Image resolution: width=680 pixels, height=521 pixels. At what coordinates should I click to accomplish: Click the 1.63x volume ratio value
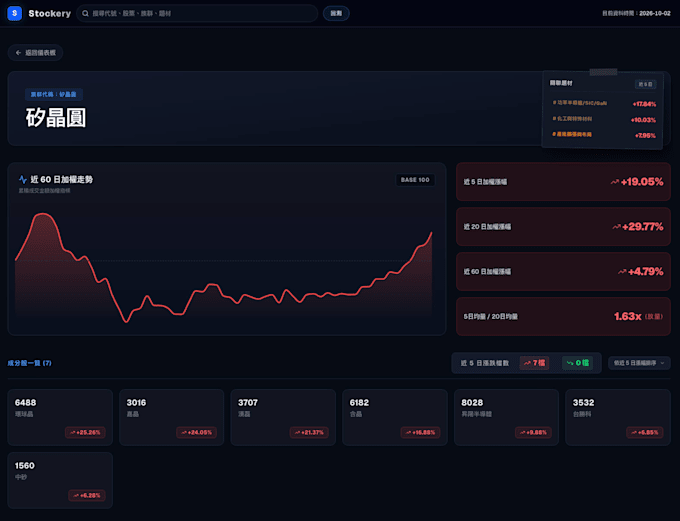628,316
